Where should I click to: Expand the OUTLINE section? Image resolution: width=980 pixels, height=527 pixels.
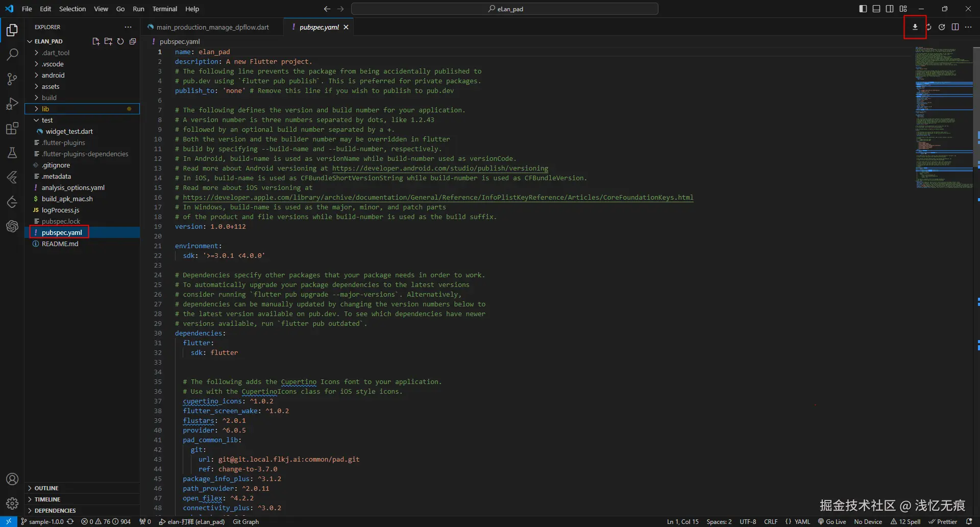[x=46, y=488]
